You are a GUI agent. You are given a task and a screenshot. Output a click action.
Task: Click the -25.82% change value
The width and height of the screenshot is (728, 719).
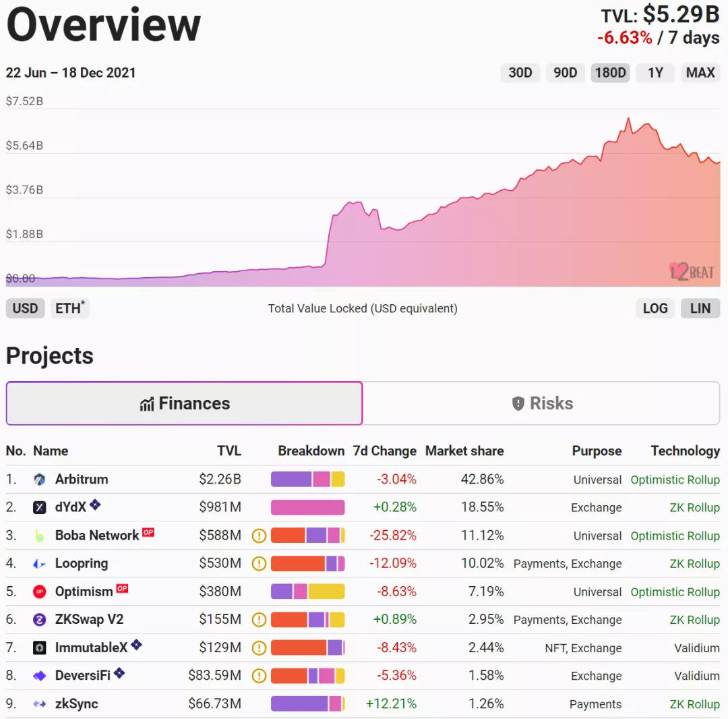[x=393, y=536]
